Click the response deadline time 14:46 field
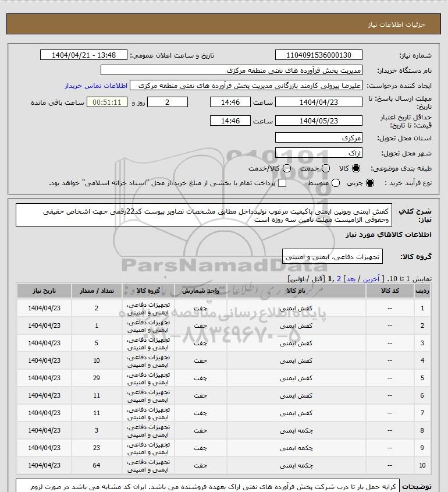 (230, 102)
